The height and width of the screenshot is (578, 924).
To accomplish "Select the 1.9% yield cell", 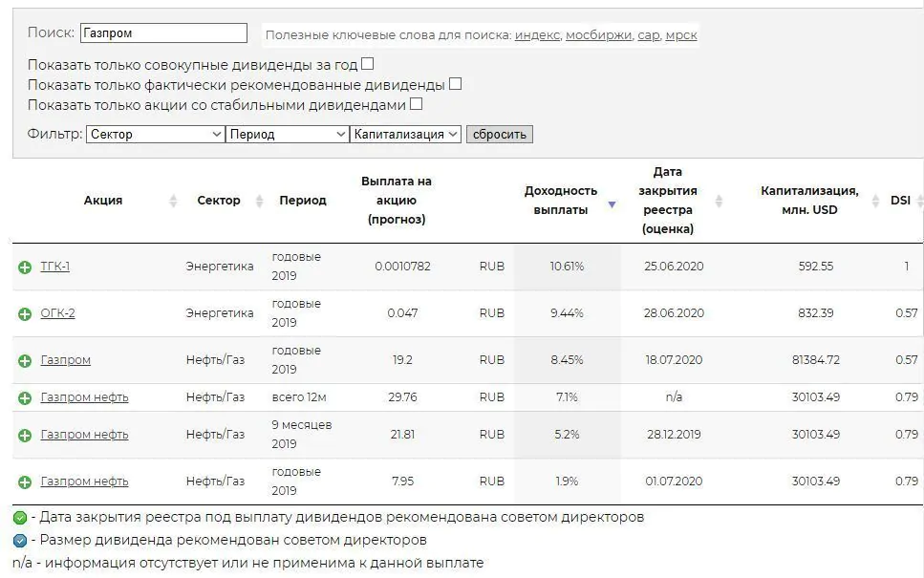I will point(567,482).
